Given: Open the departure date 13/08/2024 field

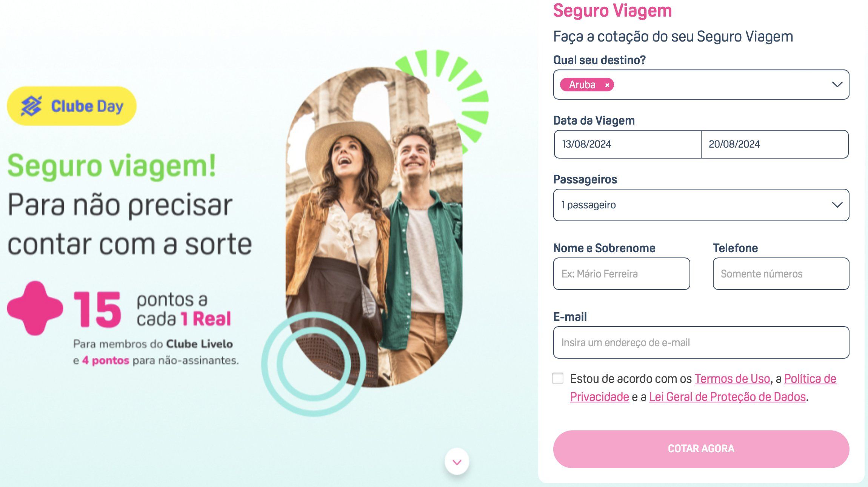Looking at the screenshot, I should [627, 144].
